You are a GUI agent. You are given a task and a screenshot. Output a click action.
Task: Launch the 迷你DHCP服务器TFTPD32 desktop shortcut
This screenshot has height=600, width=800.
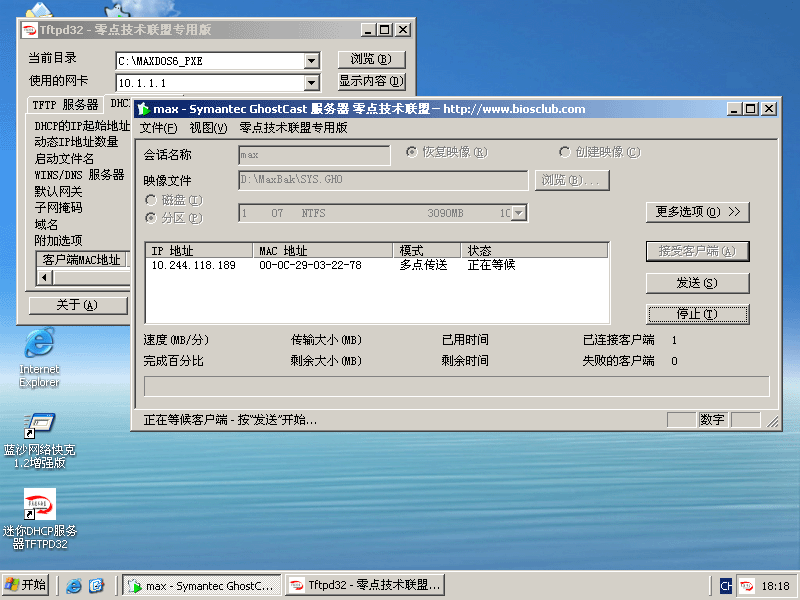click(x=39, y=505)
